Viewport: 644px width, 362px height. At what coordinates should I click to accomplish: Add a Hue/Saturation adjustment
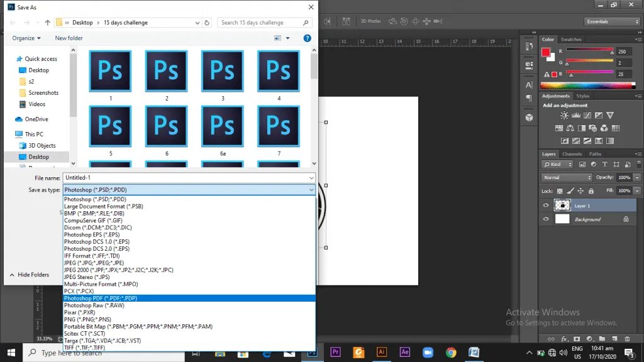point(559,128)
